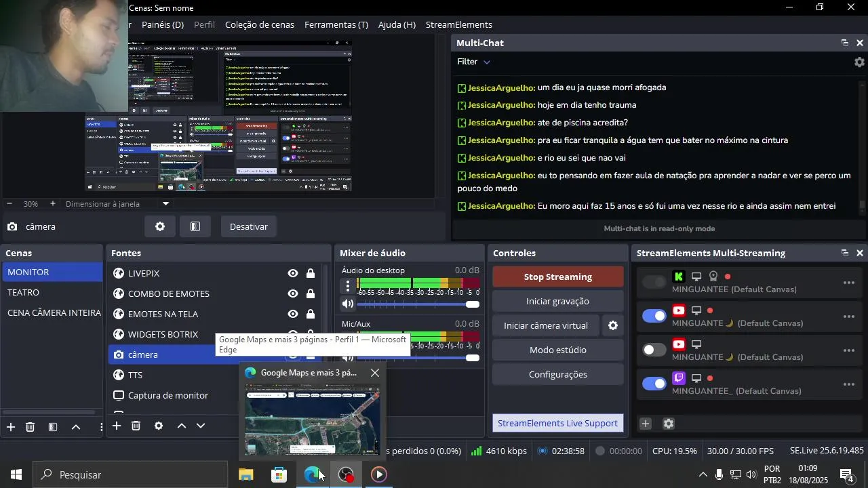The width and height of the screenshot is (868, 488).
Task: Open câmera filters icon beside the gear
Action: pyautogui.click(x=195, y=226)
